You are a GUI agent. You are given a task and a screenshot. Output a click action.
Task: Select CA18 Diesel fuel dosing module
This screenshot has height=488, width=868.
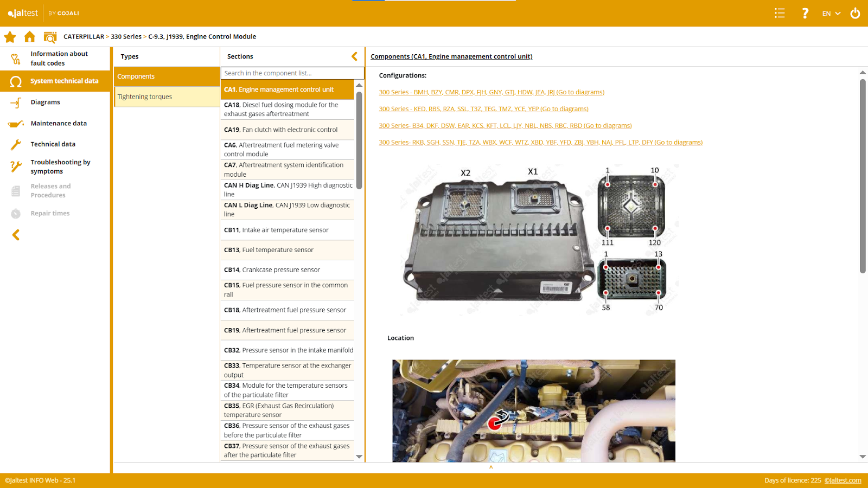click(x=288, y=110)
